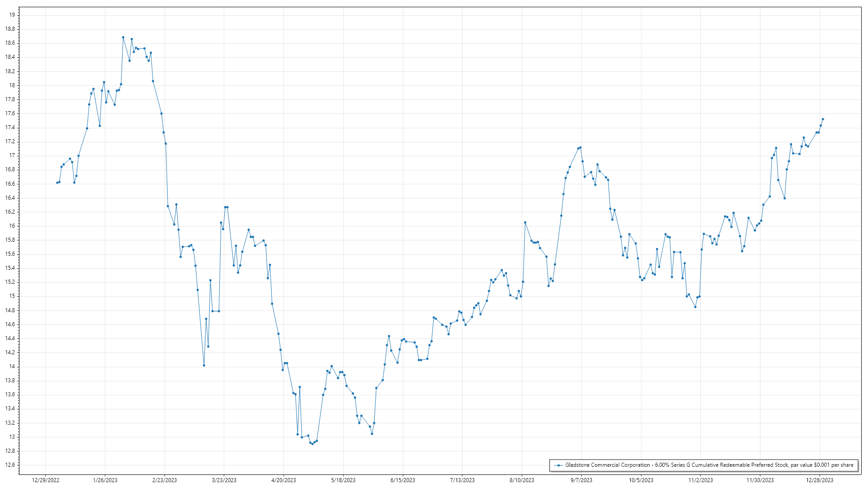Click the highest data point near 18.7
This screenshot has height=488, width=868.
(x=123, y=38)
